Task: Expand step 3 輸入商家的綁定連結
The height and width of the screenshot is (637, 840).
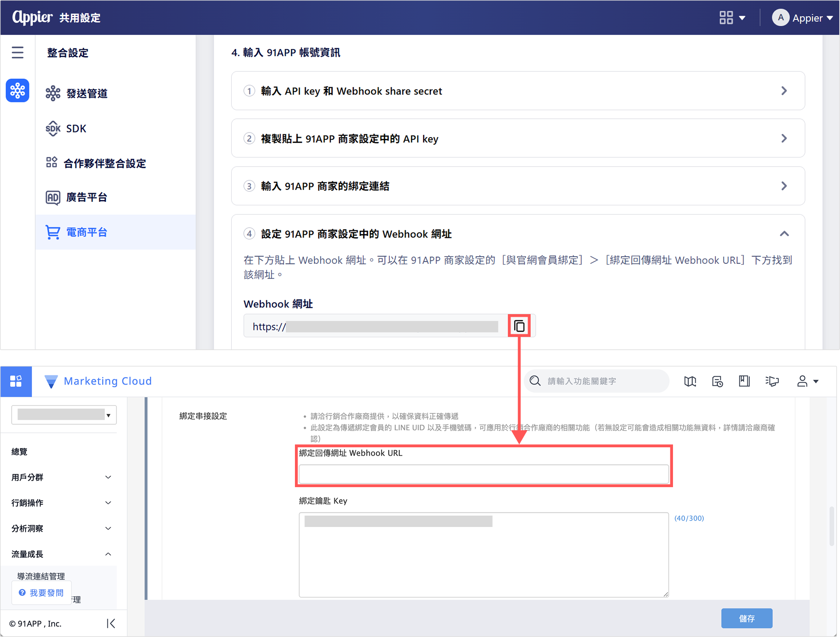Action: click(x=518, y=186)
